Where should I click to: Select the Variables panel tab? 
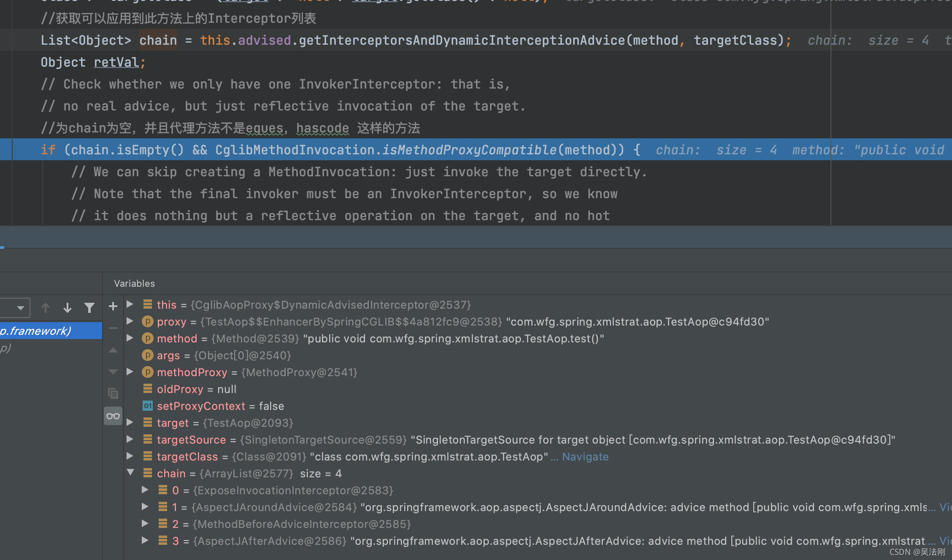[x=134, y=283]
